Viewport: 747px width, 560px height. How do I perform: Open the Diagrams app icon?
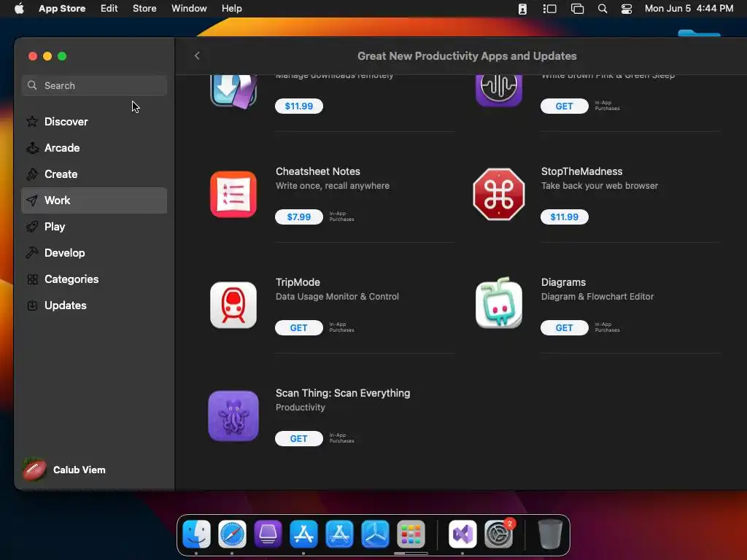coord(499,303)
